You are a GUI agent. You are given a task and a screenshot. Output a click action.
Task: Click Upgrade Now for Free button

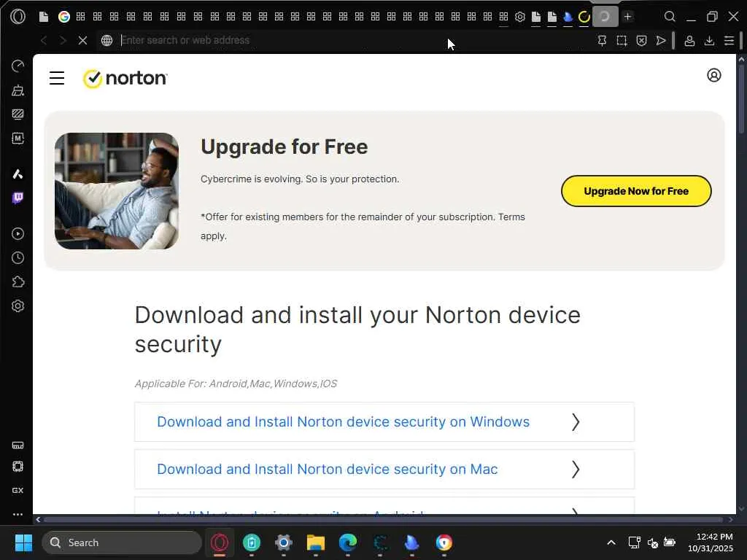(636, 191)
